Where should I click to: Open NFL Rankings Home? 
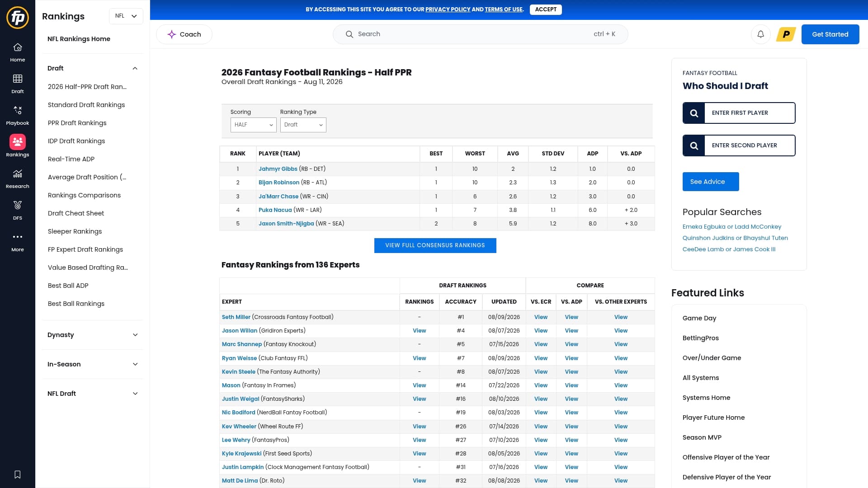pos(79,39)
